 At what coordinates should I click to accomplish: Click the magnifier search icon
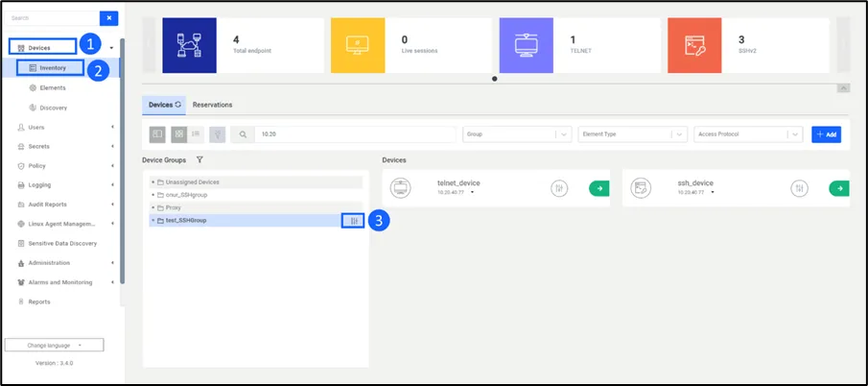(x=243, y=134)
